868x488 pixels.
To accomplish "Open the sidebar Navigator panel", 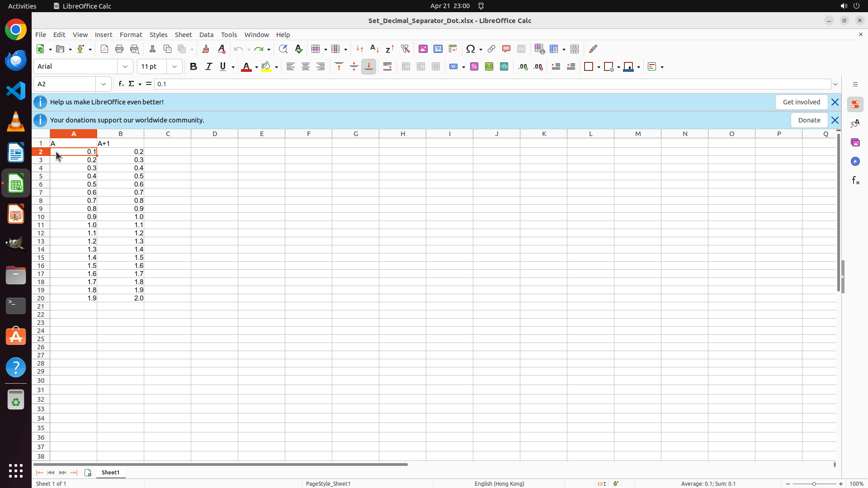I will [855, 161].
